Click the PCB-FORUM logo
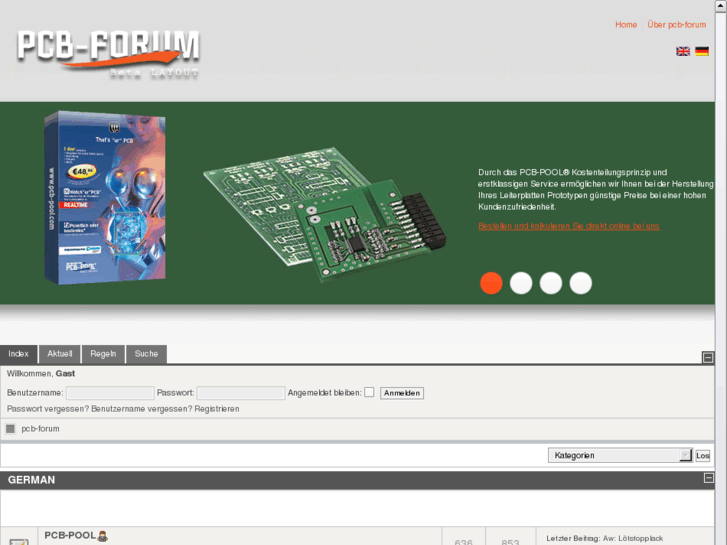 pyautogui.click(x=108, y=53)
